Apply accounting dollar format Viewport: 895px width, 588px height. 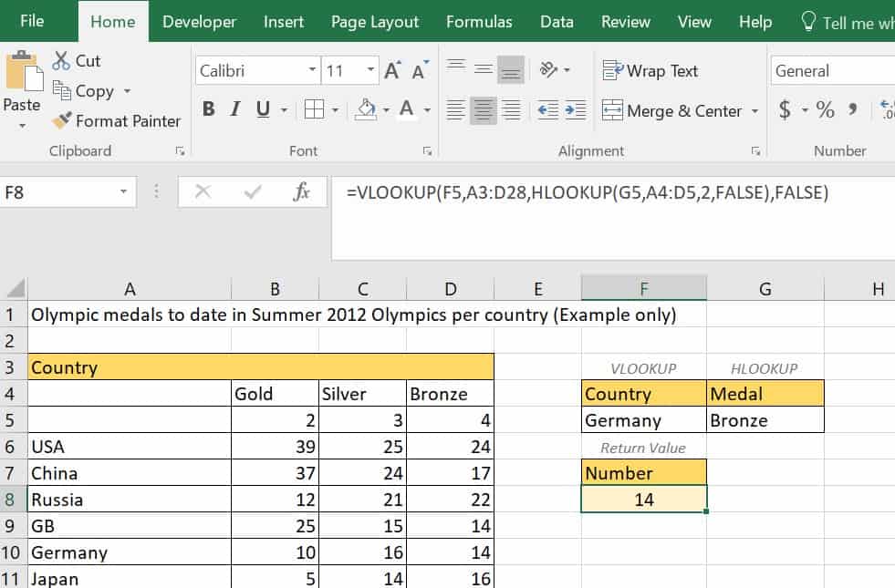pyautogui.click(x=785, y=108)
